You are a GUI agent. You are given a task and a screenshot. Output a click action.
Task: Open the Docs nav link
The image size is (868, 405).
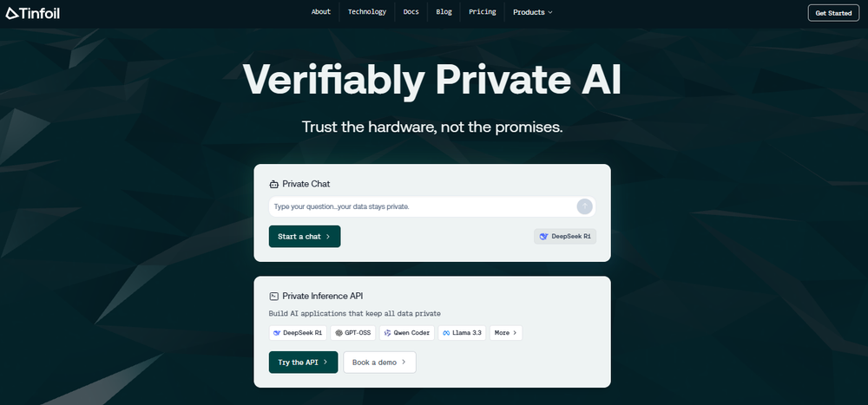click(411, 12)
